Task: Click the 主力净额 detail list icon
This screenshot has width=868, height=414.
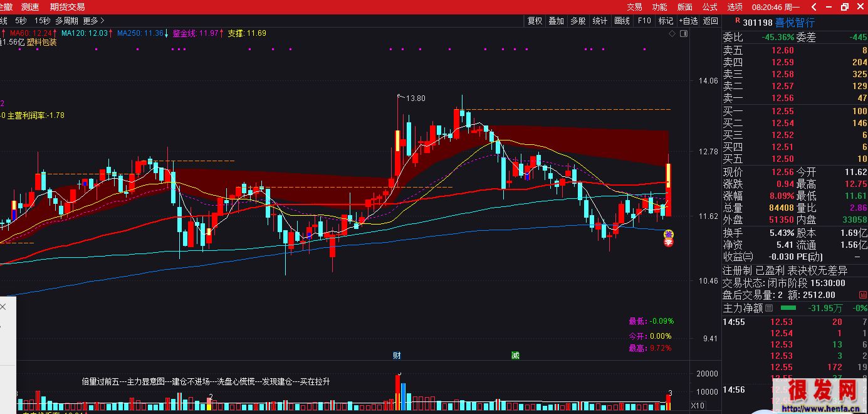Action: click(x=769, y=308)
